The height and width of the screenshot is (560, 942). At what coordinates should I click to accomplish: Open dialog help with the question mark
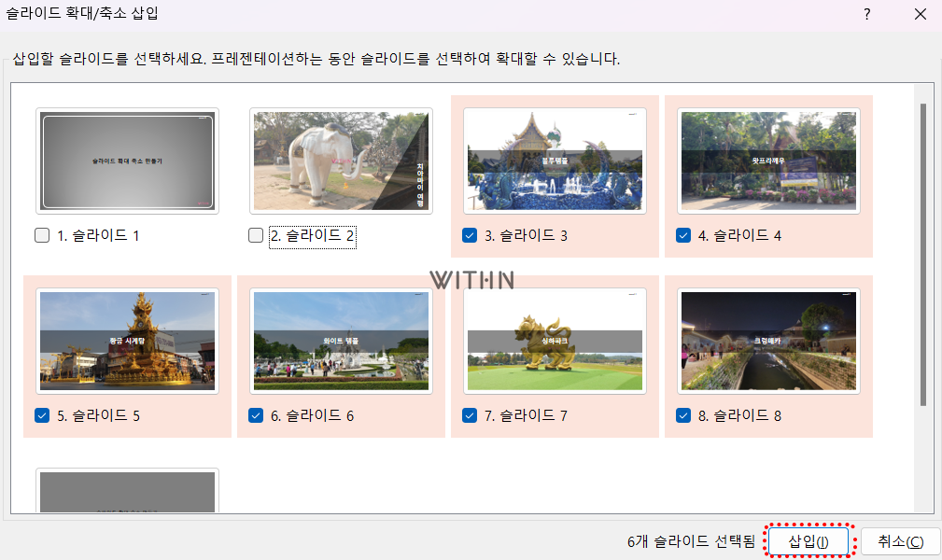point(867,14)
